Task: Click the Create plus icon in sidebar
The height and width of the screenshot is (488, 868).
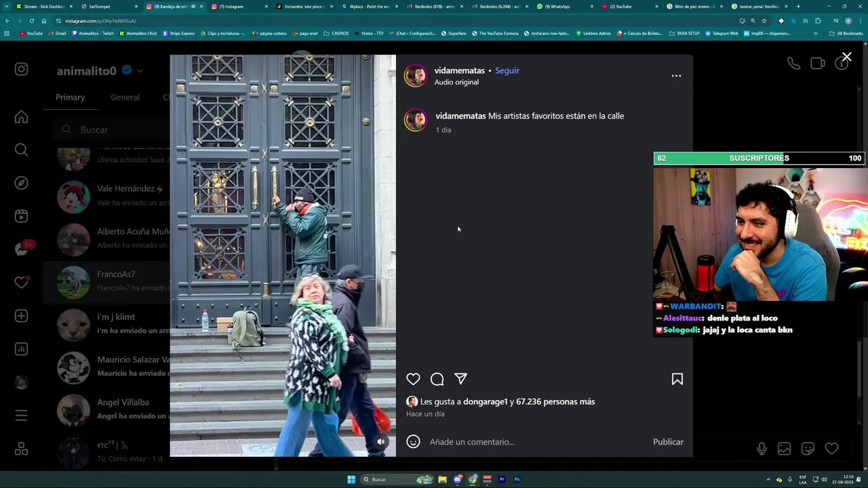Action: click(x=21, y=316)
